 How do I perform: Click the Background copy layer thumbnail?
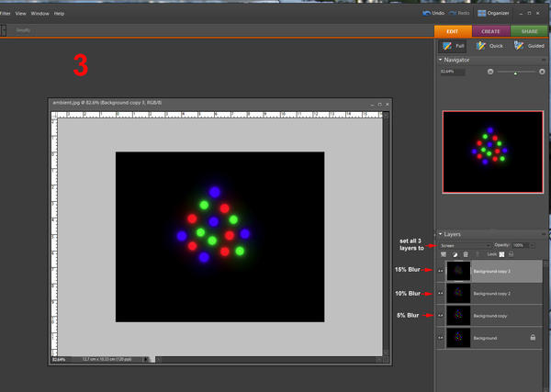pyautogui.click(x=458, y=316)
